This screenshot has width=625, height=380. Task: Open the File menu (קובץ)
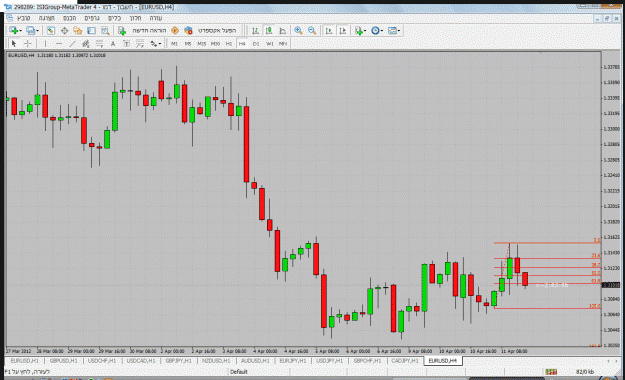click(24, 18)
